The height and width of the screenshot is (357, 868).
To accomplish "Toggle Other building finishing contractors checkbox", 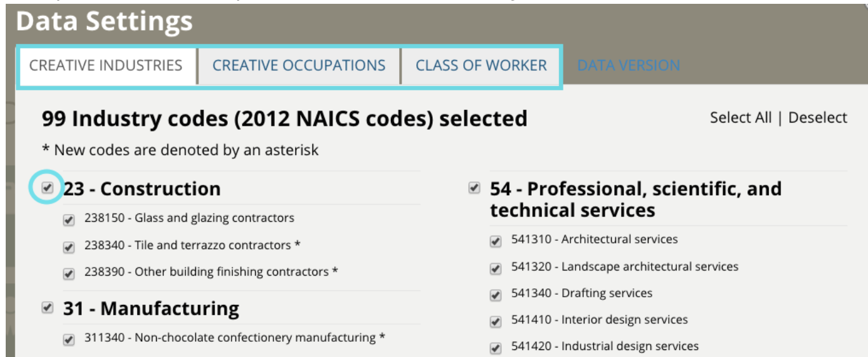I will [69, 274].
